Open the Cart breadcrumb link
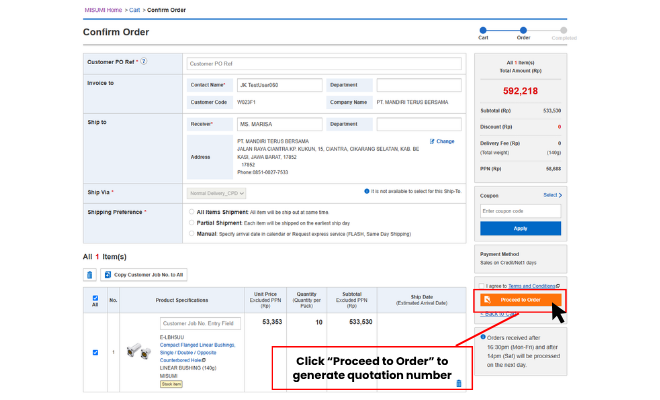The height and width of the screenshot is (400, 660). [135, 10]
